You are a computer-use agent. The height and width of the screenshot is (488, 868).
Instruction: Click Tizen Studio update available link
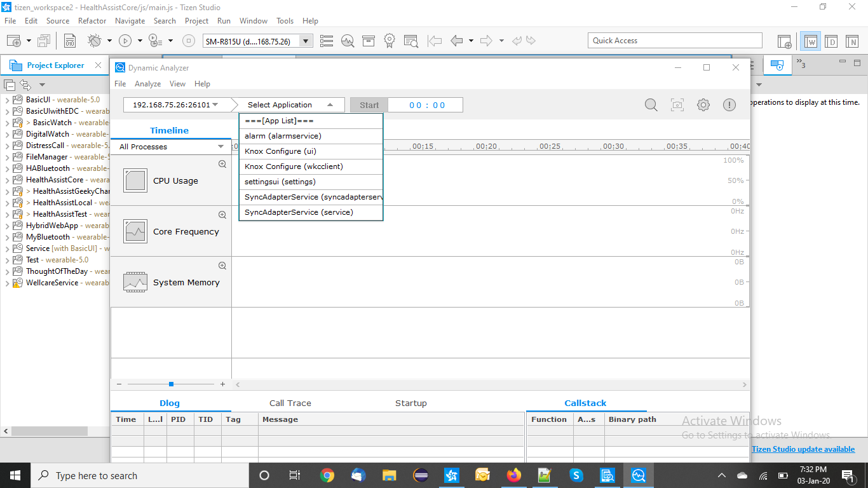(803, 449)
